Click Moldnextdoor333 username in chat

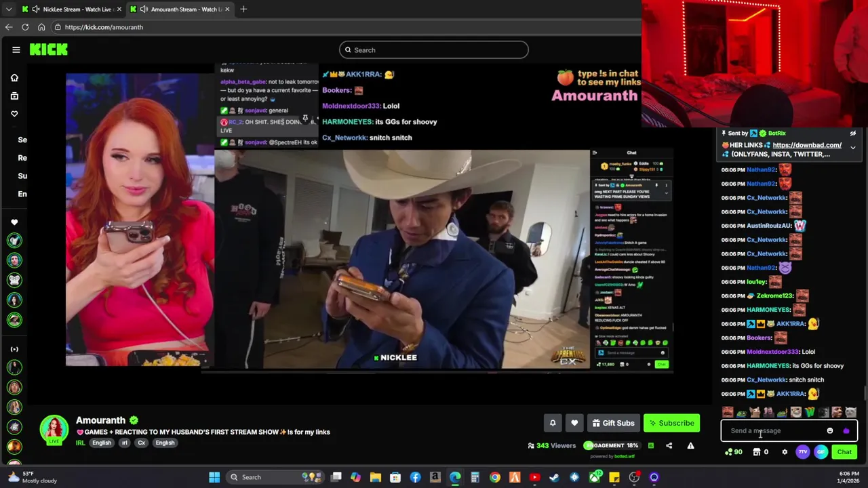tap(772, 352)
